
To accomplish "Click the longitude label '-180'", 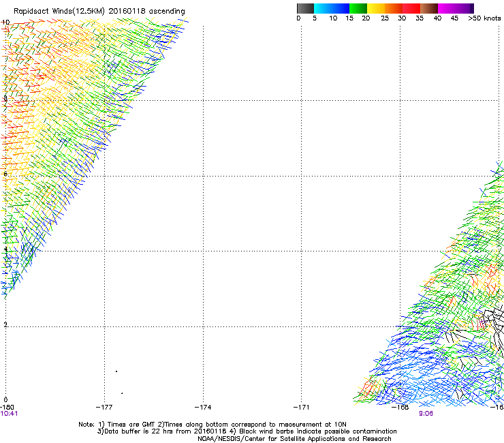I will click(7, 408).
